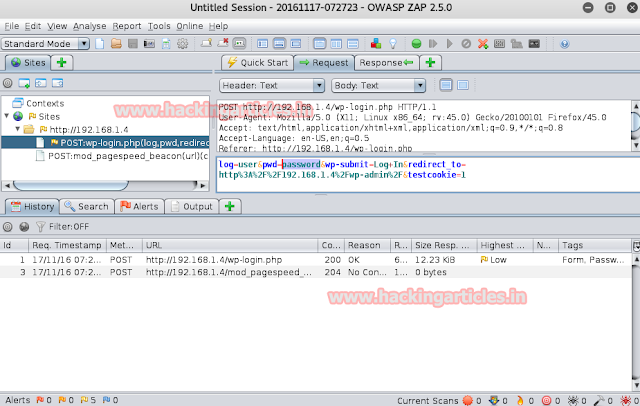Click the import context icon in Sites panel
640x406 pixels.
[x=40, y=83]
